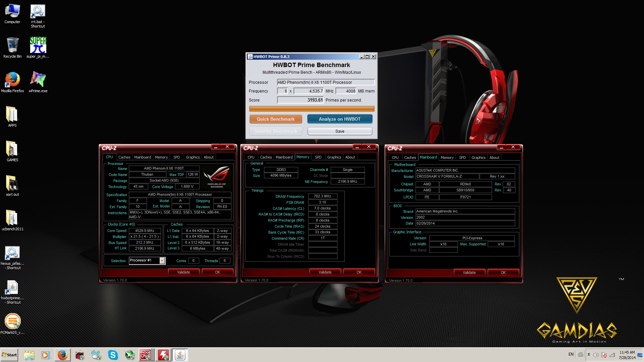Launch the hexus_pifast shortcut icon
The height and width of the screenshot is (362, 644).
[12, 257]
